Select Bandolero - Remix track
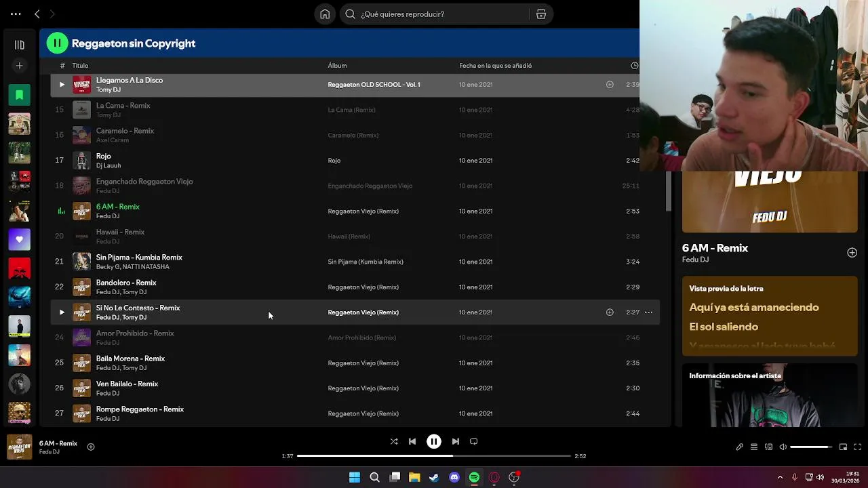This screenshot has width=868, height=488. [x=126, y=283]
